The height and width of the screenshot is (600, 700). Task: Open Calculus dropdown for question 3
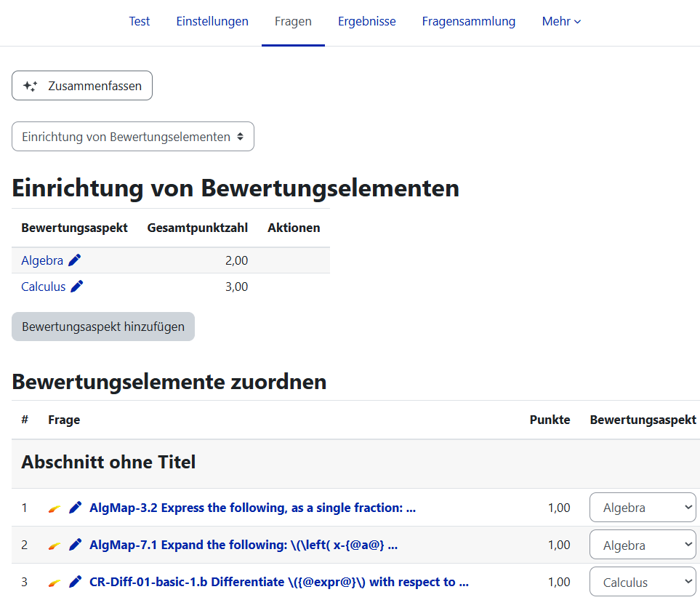(642, 582)
